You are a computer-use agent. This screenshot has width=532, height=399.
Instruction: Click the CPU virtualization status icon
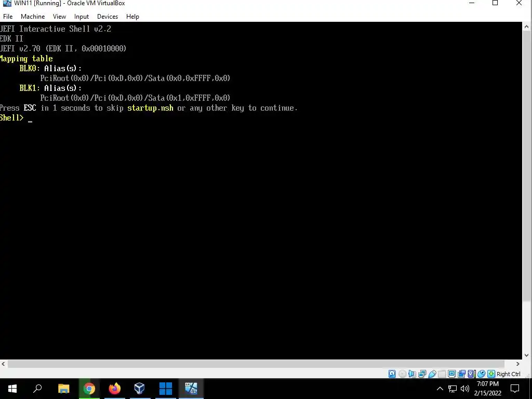(471, 374)
